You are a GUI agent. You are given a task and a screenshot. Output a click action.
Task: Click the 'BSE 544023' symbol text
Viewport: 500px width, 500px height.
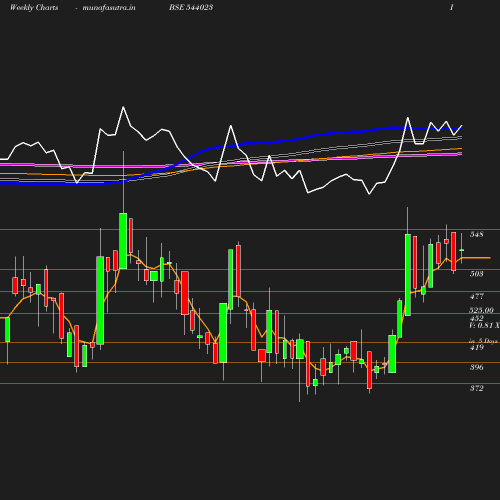coord(191,7)
